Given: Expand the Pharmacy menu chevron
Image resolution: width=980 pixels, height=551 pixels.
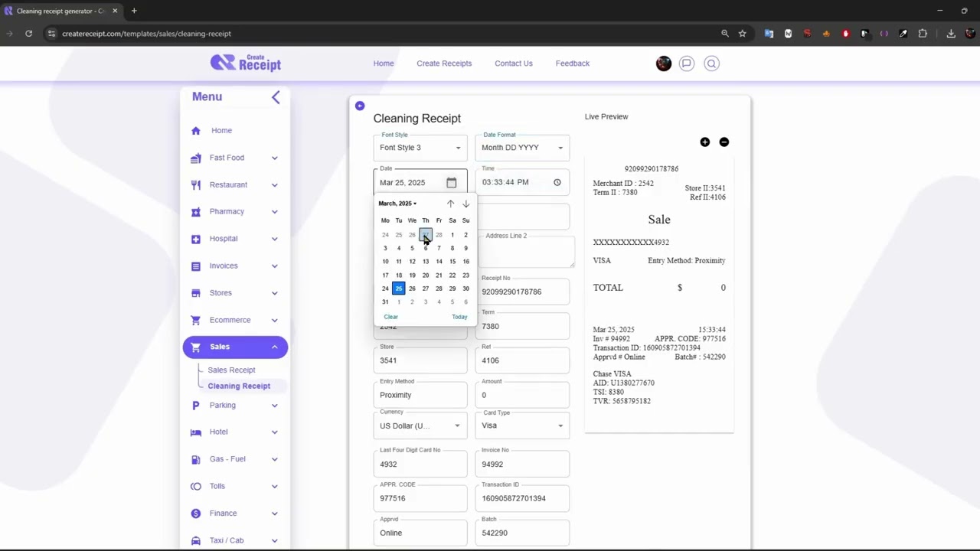Looking at the screenshot, I should (x=274, y=212).
